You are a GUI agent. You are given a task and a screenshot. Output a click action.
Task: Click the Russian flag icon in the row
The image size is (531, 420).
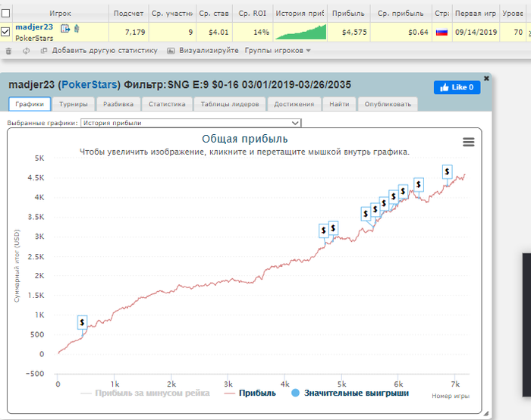441,32
